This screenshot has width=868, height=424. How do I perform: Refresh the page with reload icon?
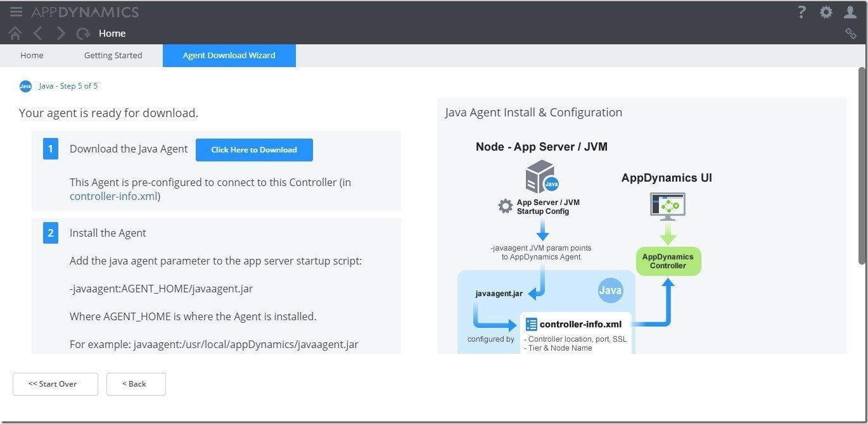[x=83, y=34]
